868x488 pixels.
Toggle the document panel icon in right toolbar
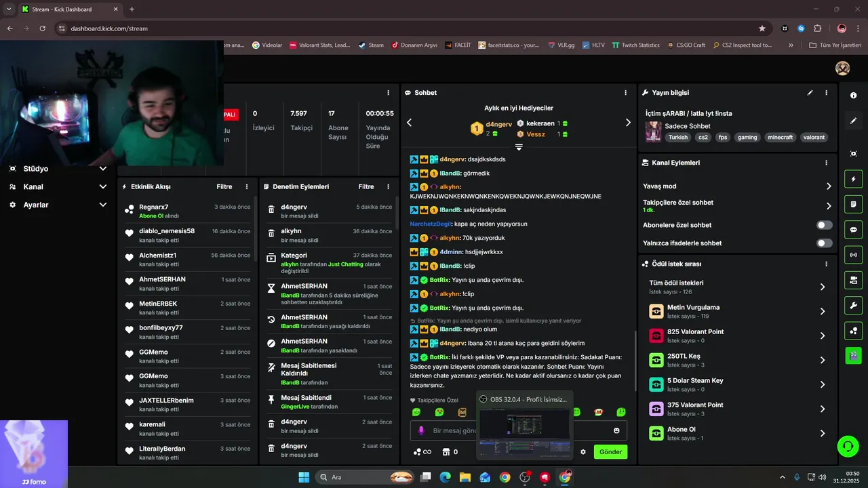[853, 204]
